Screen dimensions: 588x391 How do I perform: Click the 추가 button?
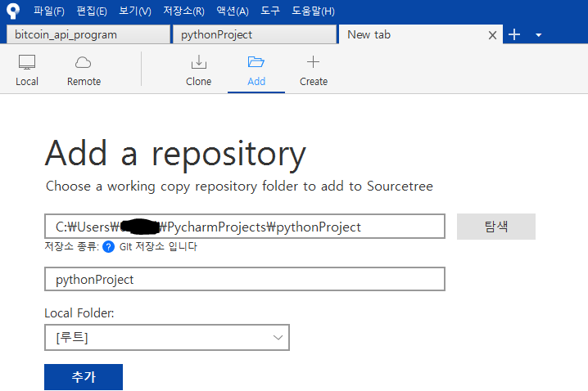click(x=84, y=377)
